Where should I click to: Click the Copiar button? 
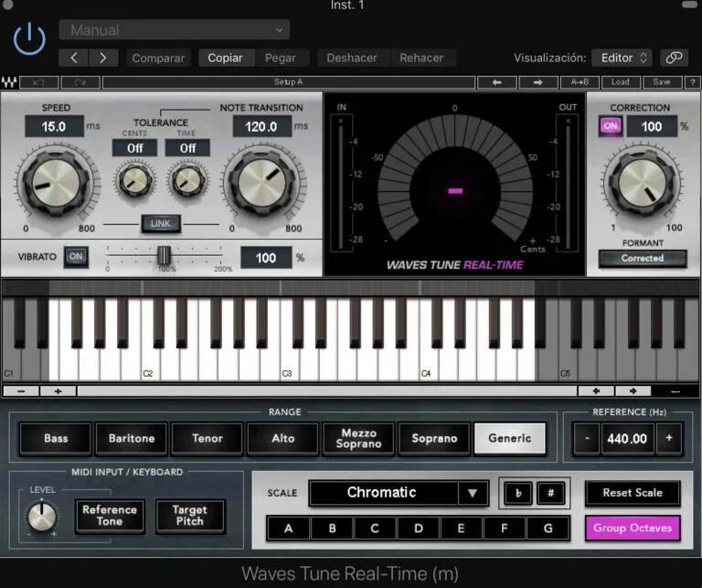pyautogui.click(x=225, y=58)
